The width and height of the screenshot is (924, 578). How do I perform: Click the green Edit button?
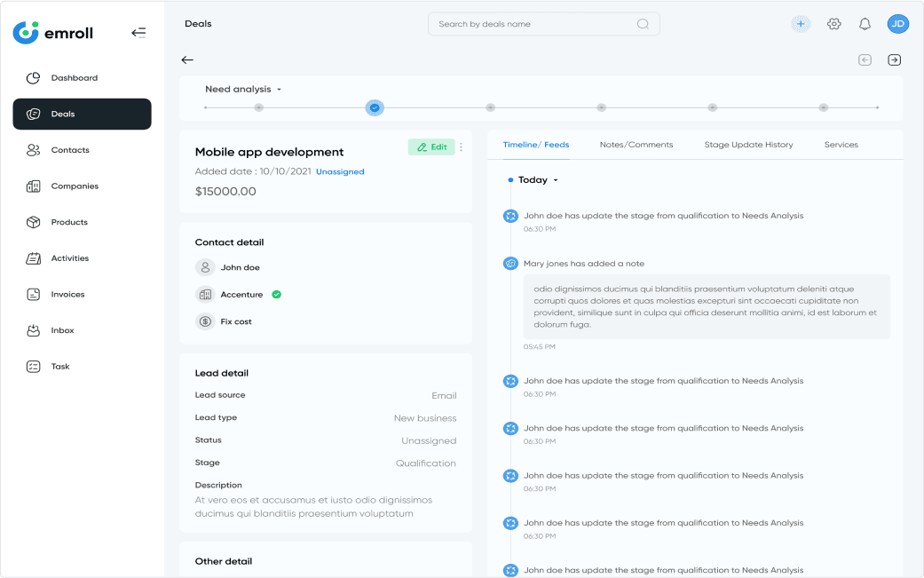click(x=431, y=147)
